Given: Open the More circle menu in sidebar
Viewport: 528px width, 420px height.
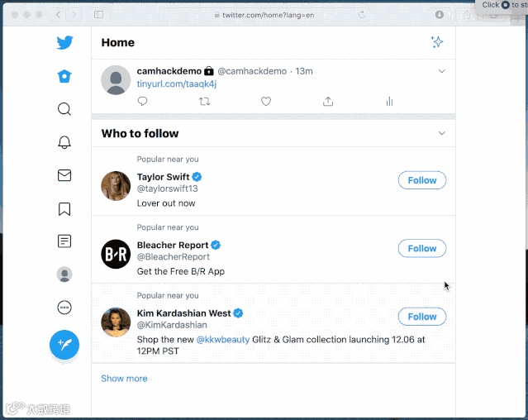Looking at the screenshot, I should [x=64, y=308].
